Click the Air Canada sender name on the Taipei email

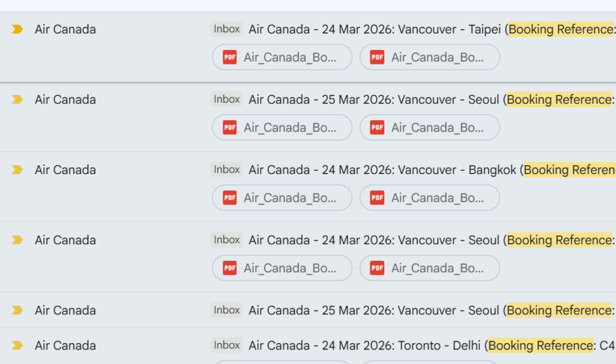point(65,29)
